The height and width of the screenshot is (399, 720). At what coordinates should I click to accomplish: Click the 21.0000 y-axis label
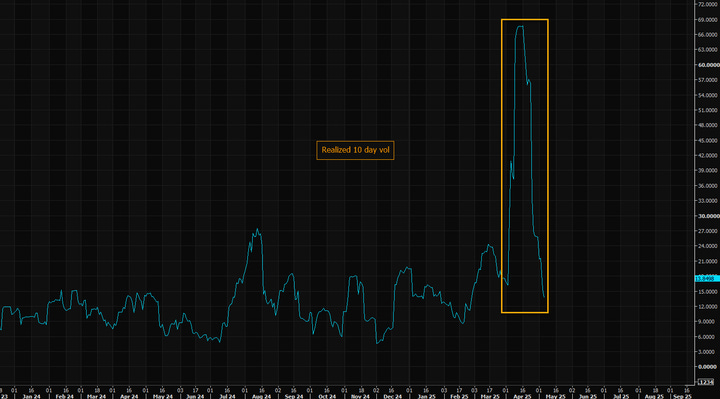click(x=708, y=261)
